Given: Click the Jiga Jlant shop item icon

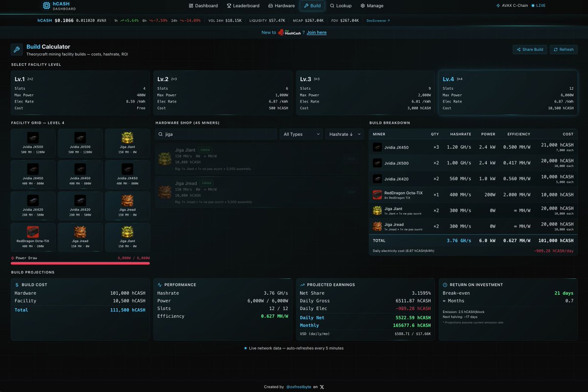Looking at the screenshot, I should click(165, 158).
